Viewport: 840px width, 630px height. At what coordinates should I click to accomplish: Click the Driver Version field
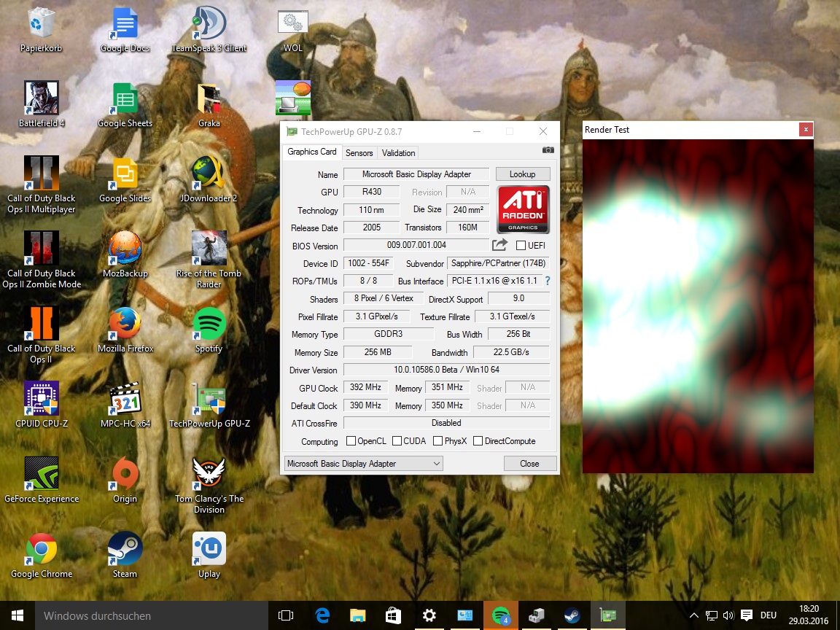446,370
